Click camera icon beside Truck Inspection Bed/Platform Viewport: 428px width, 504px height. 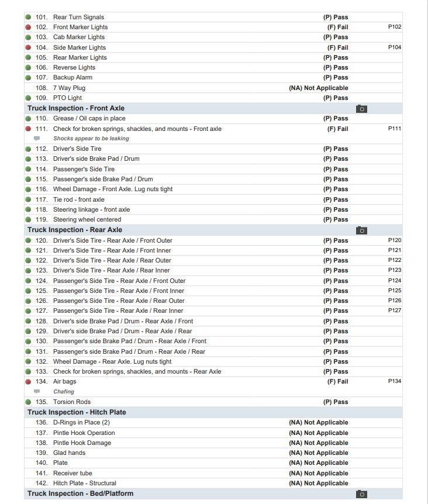361,494
